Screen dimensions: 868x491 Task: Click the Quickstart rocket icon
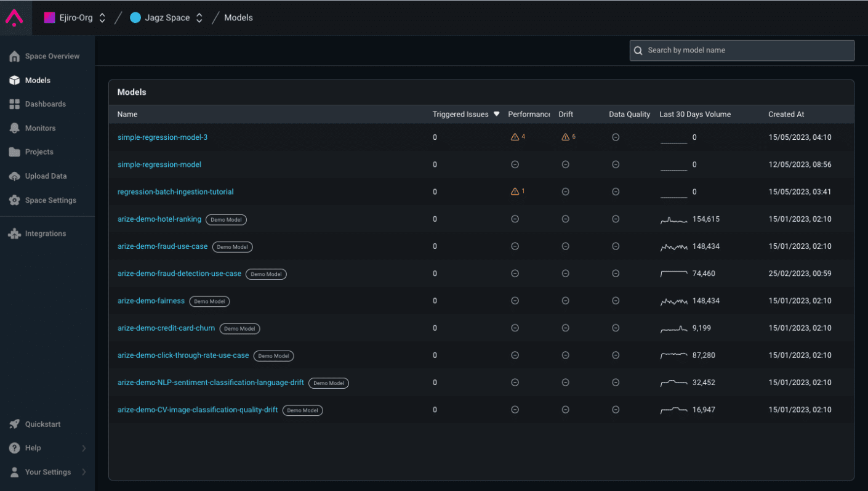[15, 424]
